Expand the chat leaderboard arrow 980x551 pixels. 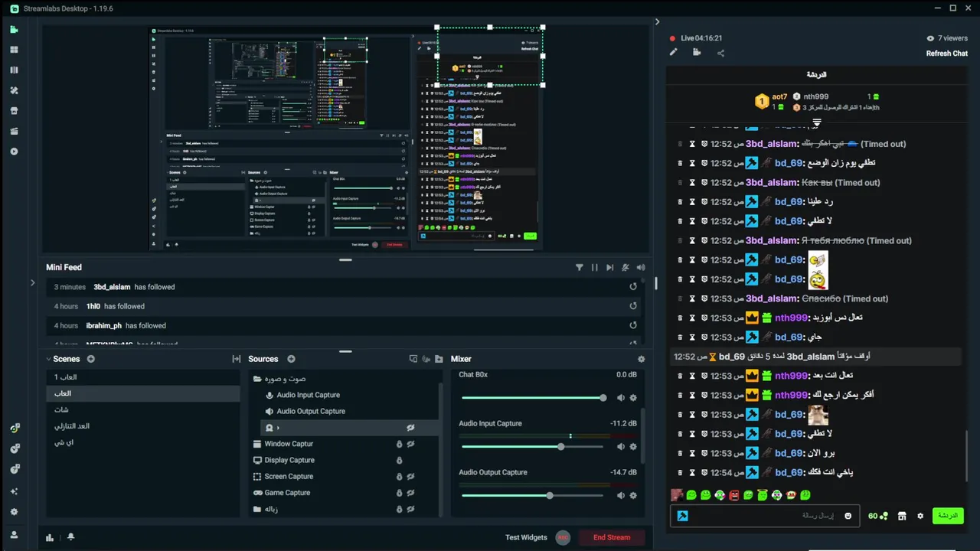(817, 122)
